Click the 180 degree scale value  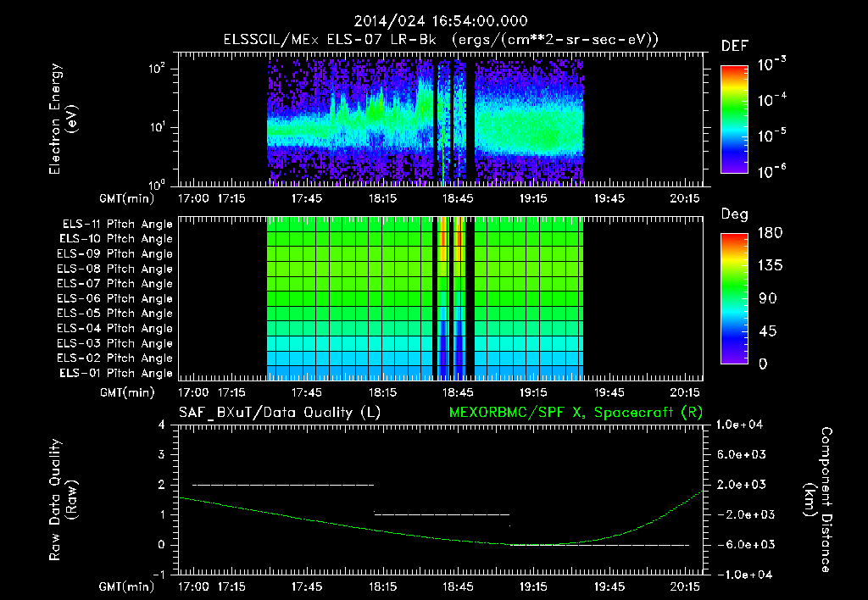[x=770, y=232]
